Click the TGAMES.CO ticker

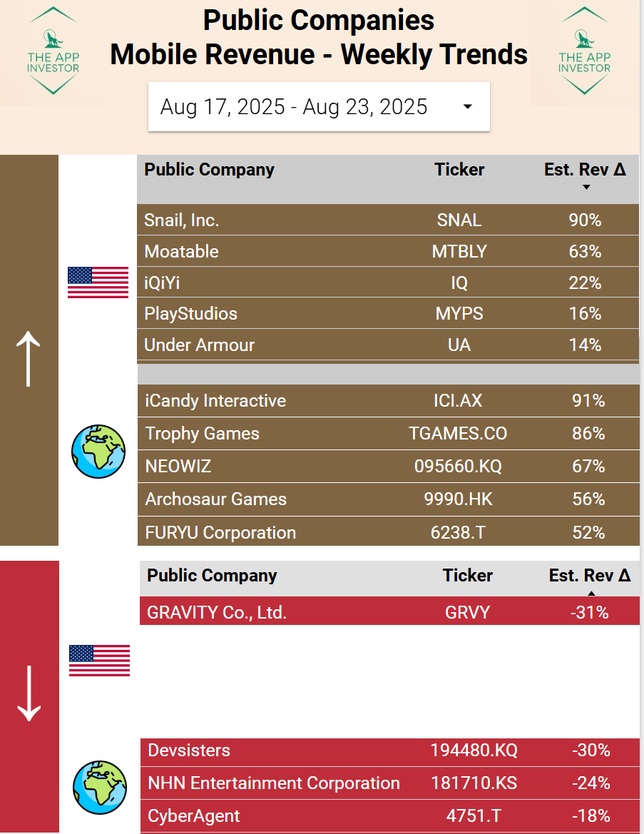458,434
